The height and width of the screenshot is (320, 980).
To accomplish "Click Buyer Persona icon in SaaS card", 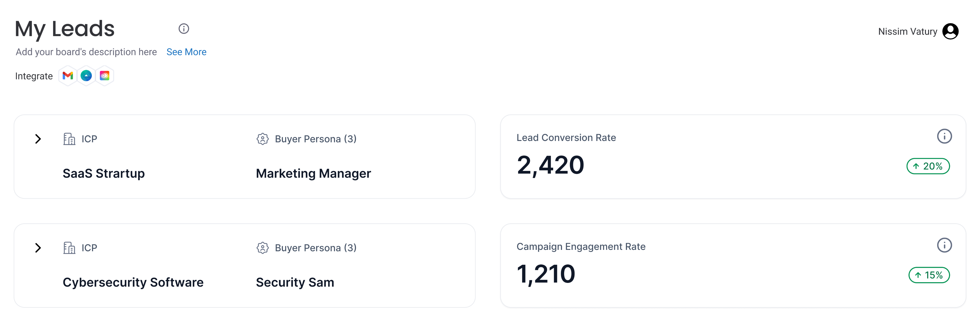I will [262, 139].
